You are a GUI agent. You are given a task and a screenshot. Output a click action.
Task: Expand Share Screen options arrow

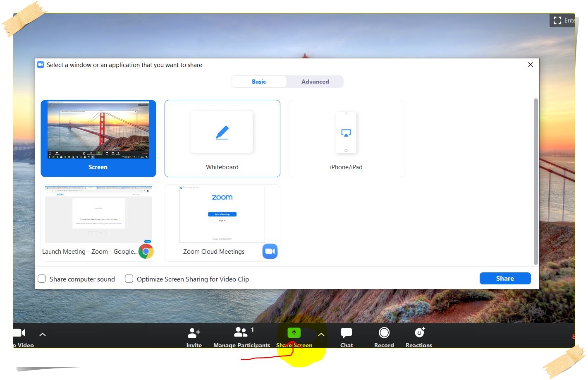tap(321, 334)
